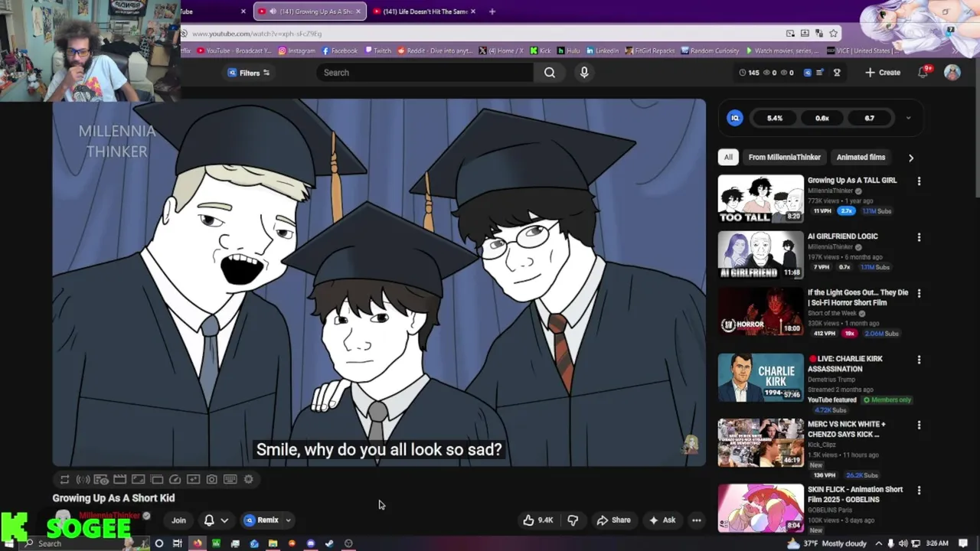The width and height of the screenshot is (980, 551).
Task: Expand the IQ stats panel chevron
Action: coord(908,118)
